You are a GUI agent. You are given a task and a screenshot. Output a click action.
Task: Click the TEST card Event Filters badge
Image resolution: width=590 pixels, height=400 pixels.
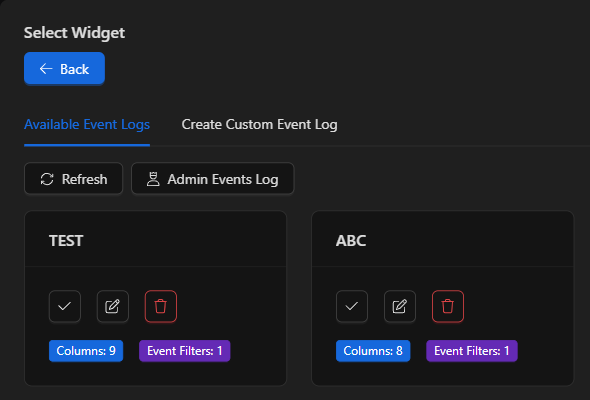click(185, 351)
